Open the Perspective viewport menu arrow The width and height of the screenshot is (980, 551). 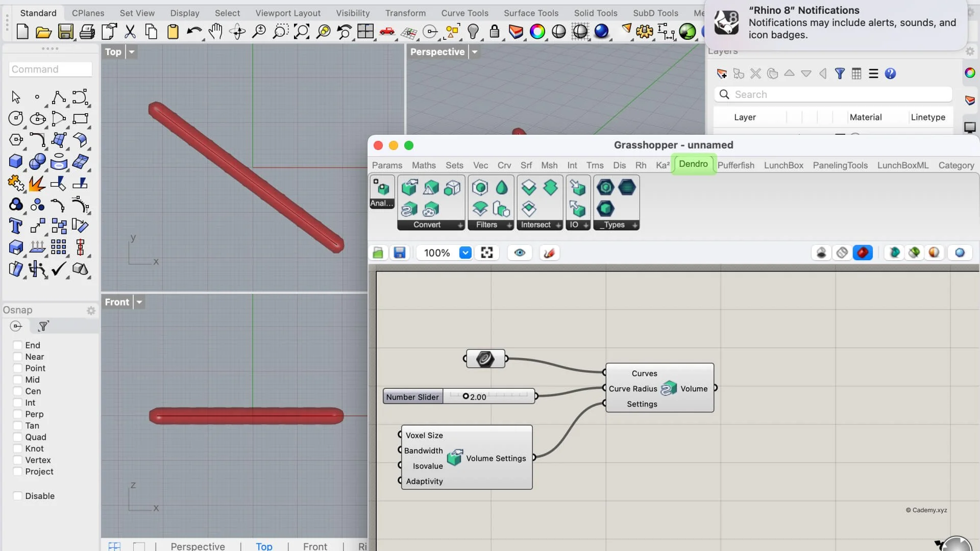point(475,52)
